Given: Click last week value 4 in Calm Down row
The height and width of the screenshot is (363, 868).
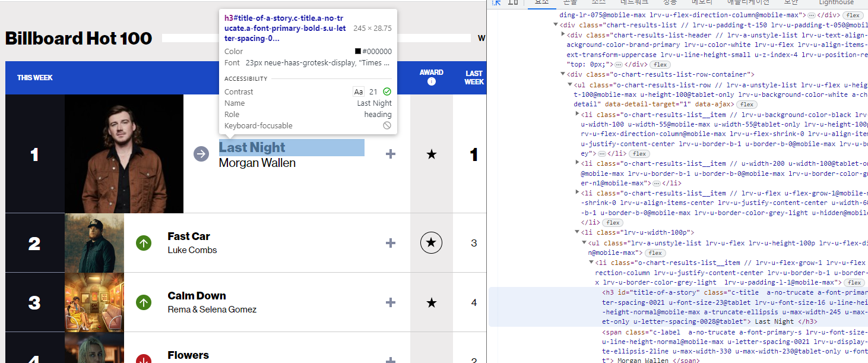Looking at the screenshot, I should pyautogui.click(x=474, y=302).
